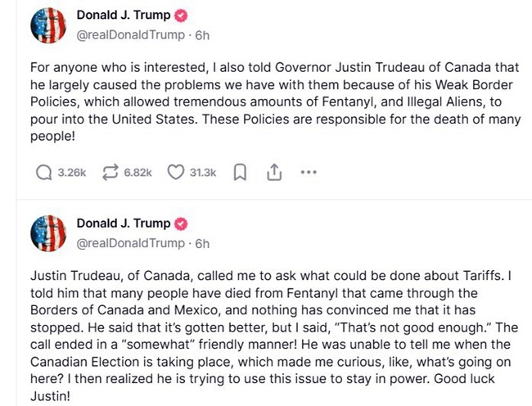Image resolution: width=532 pixels, height=406 pixels.
Task: Bookmark the Weak Border Policies post
Action: [x=241, y=173]
